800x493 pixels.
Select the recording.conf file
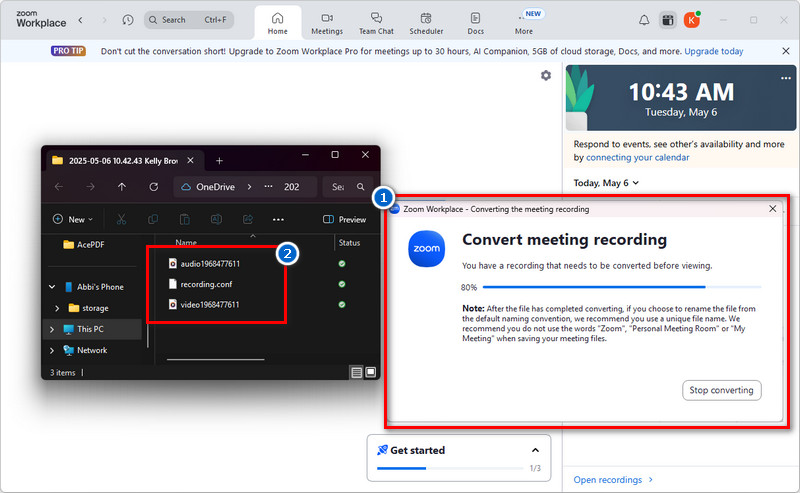tap(201, 284)
